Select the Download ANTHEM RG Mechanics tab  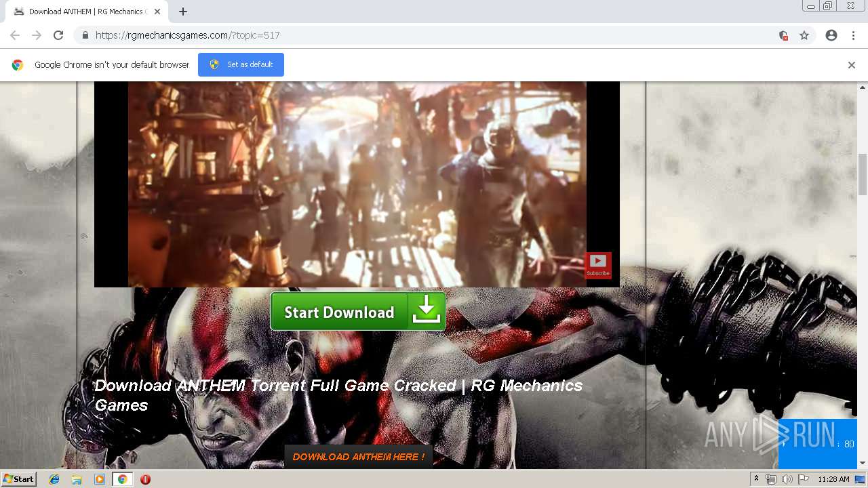pos(86,12)
